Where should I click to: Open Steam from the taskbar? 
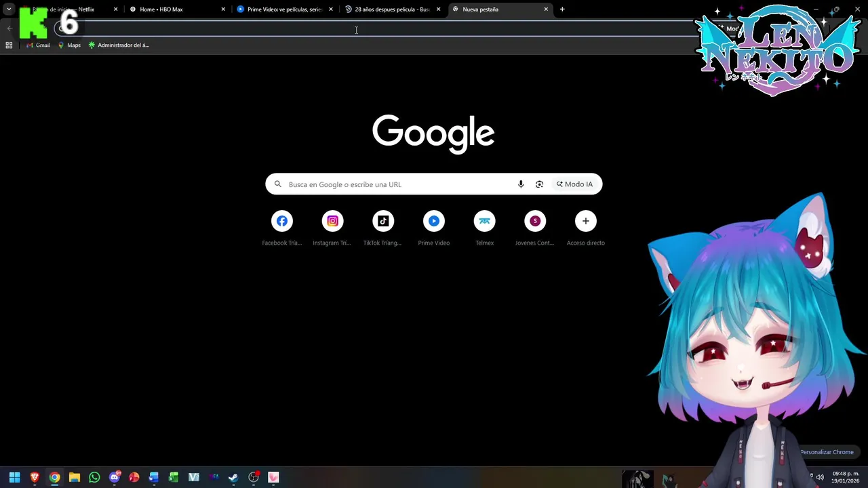click(233, 477)
